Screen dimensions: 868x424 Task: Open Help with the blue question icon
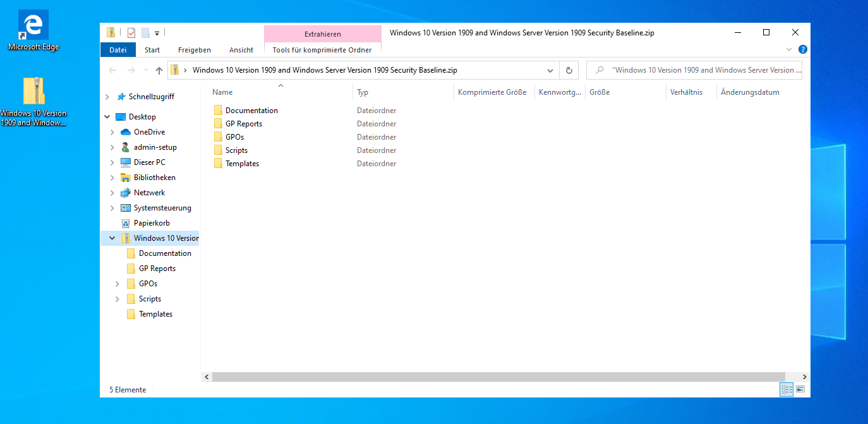point(803,49)
